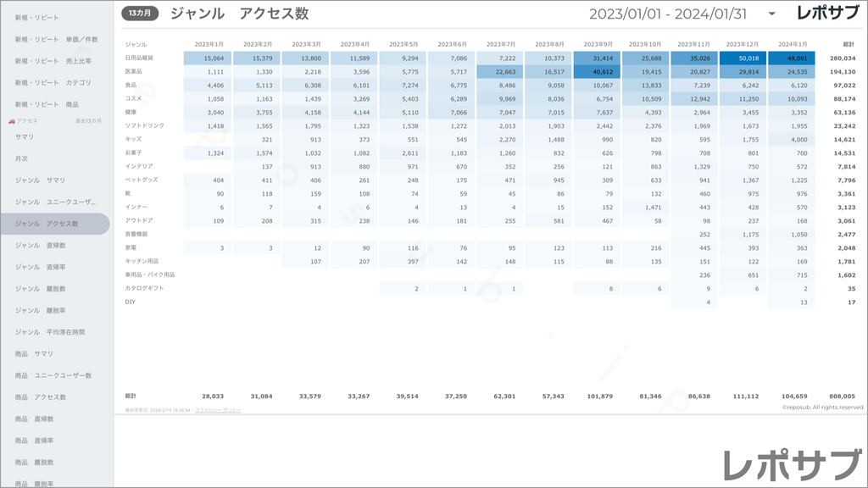Image resolution: width=868 pixels, height=488 pixels.
Task: Click the car icon beside アクセス section
Action: [x=12, y=120]
